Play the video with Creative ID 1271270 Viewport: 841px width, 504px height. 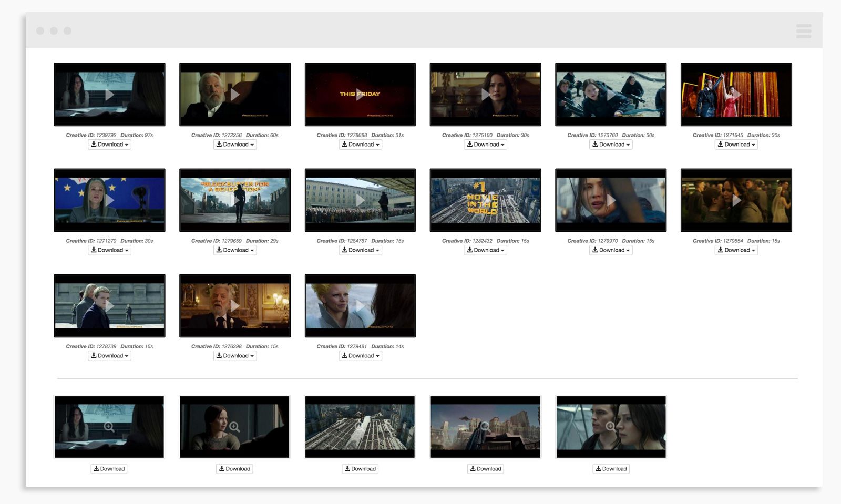click(x=109, y=200)
